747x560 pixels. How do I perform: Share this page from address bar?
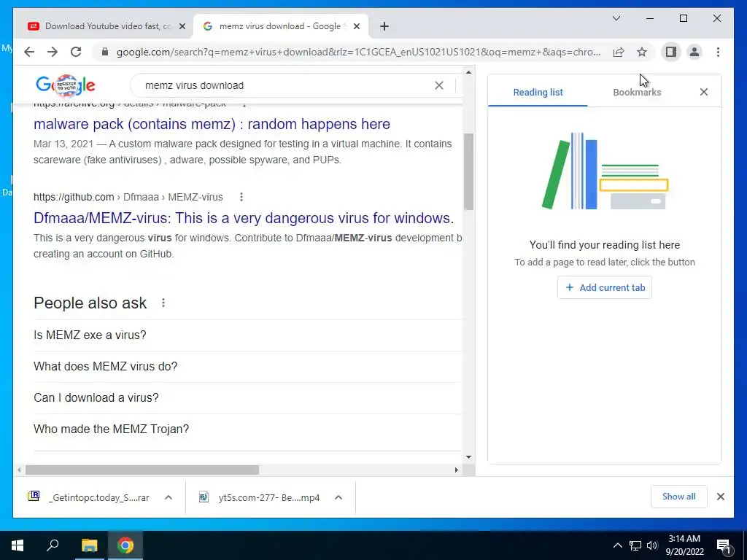point(619,52)
